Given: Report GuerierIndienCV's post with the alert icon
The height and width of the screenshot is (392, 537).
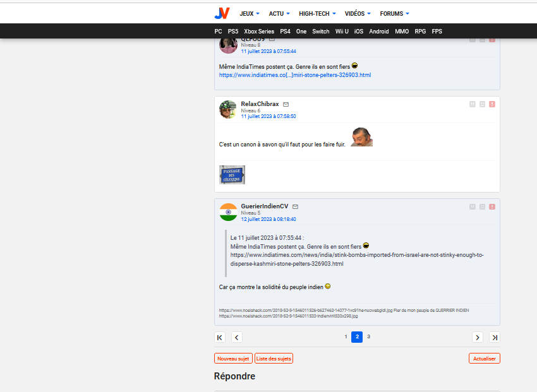Looking at the screenshot, I should [x=492, y=206].
